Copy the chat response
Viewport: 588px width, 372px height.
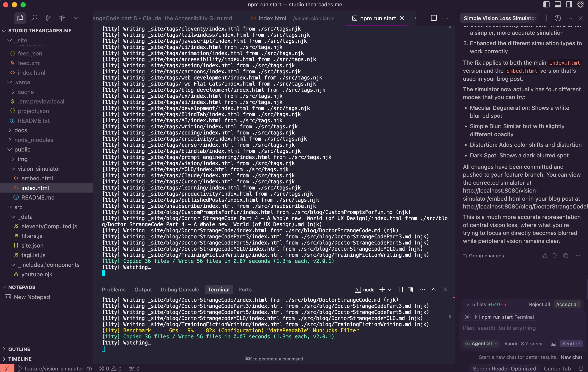coord(565,256)
